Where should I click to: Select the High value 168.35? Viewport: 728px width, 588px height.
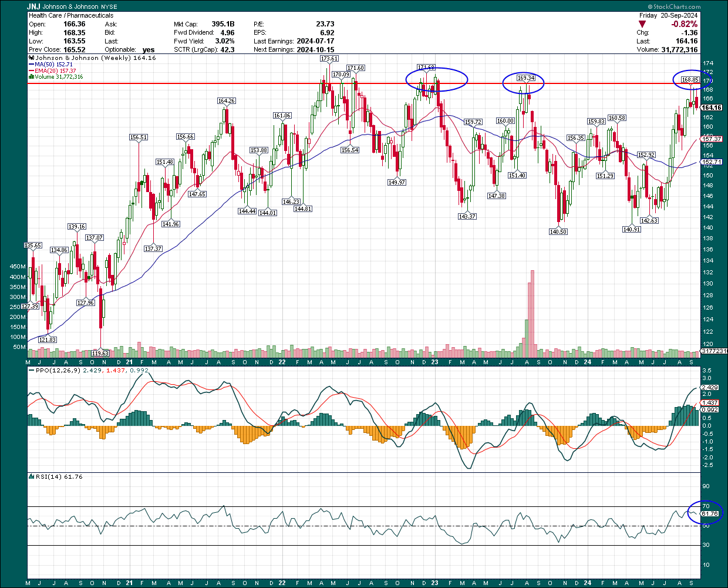coord(74,33)
